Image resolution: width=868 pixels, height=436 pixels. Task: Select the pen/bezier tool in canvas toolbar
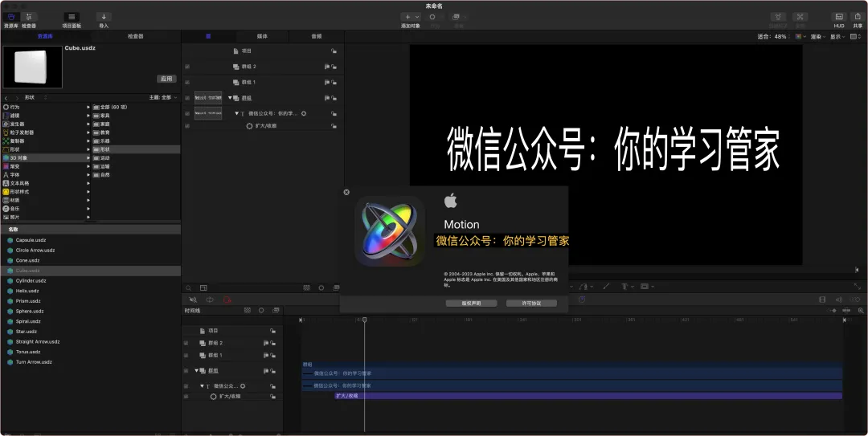(583, 287)
